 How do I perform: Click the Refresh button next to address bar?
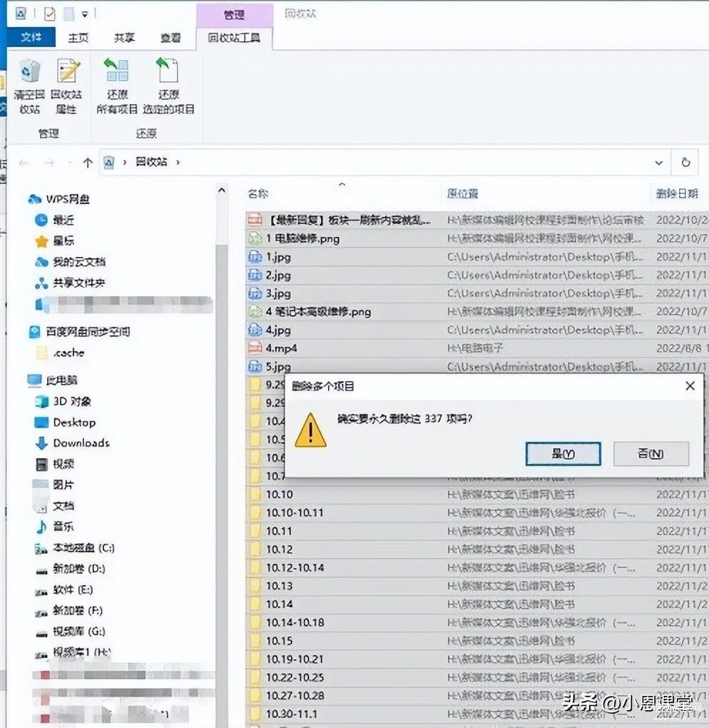pyautogui.click(x=685, y=163)
